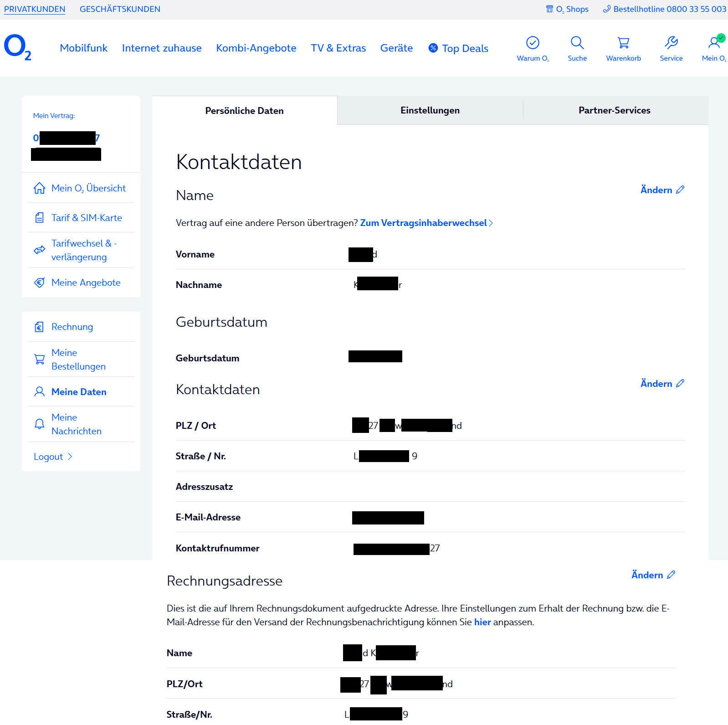The image size is (728, 725).
Task: Click the house icon beside Mein O2 Übersicht
Action: coord(40,188)
